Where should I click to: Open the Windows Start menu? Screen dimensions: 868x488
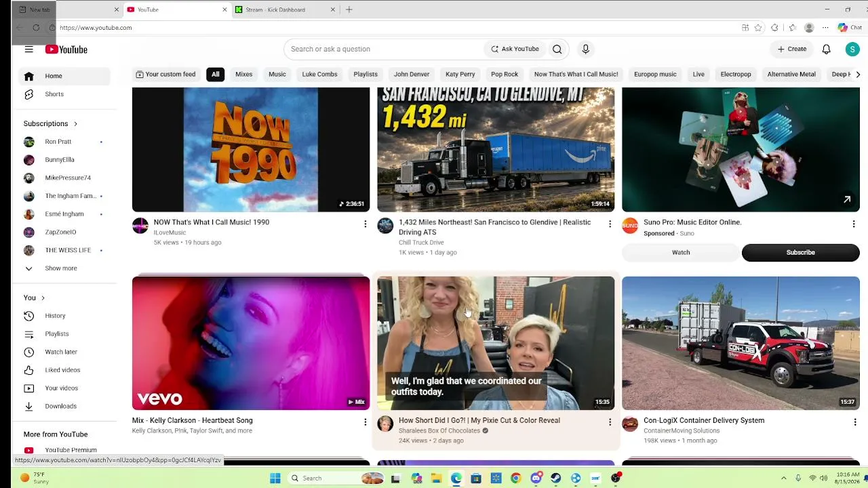pyautogui.click(x=275, y=478)
